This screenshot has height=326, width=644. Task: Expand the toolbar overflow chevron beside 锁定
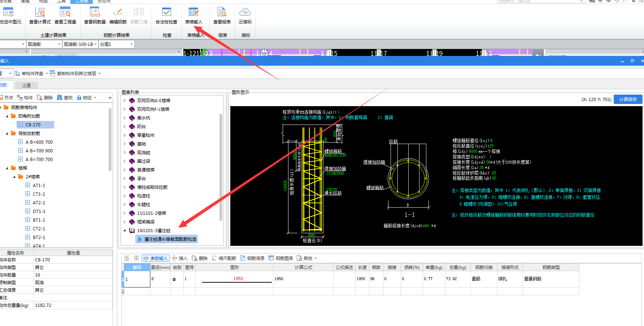110,98
